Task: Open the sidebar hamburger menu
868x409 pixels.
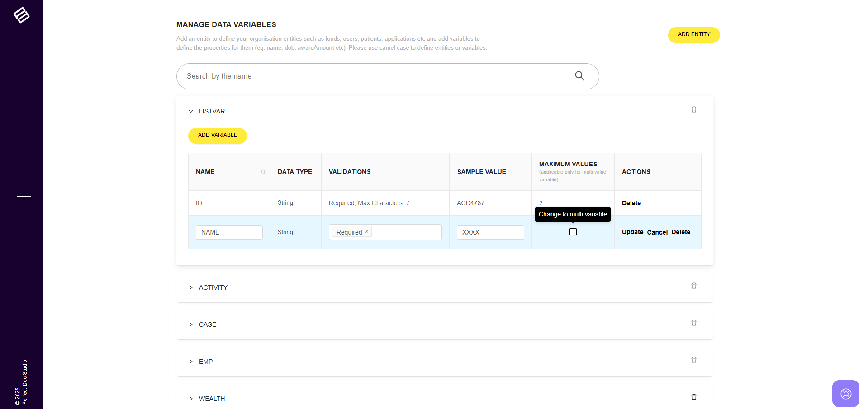Action: tap(22, 192)
